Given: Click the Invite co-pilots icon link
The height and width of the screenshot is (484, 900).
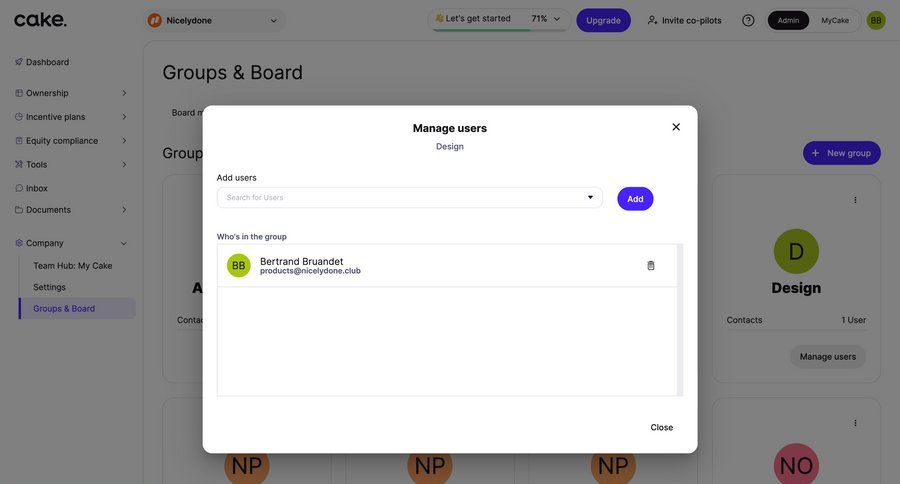Looking at the screenshot, I should [684, 20].
